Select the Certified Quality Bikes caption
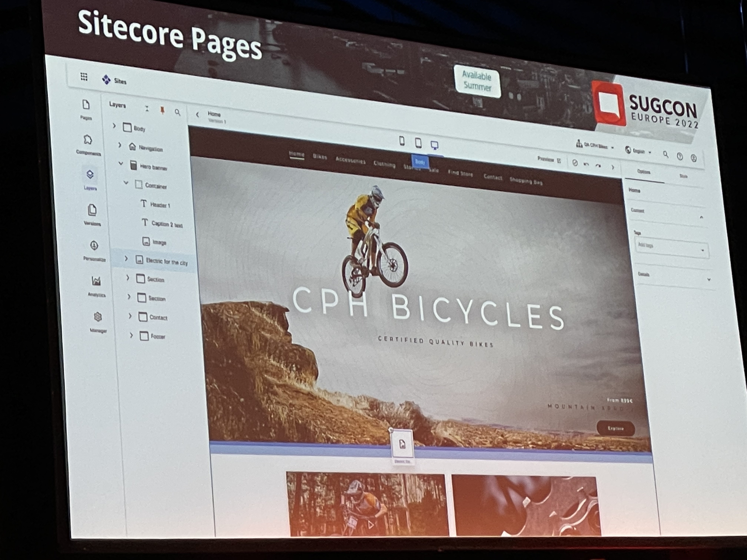This screenshot has height=560, width=747. tap(436, 342)
